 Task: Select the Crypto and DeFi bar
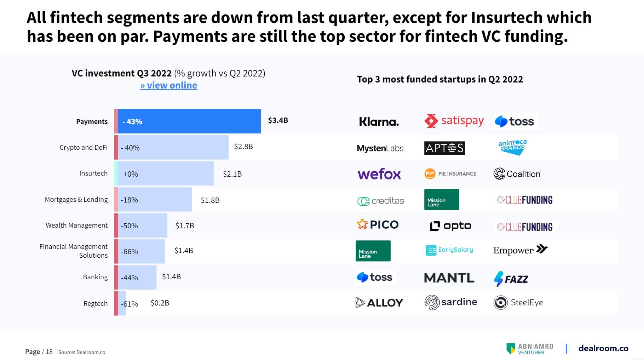[x=173, y=147]
